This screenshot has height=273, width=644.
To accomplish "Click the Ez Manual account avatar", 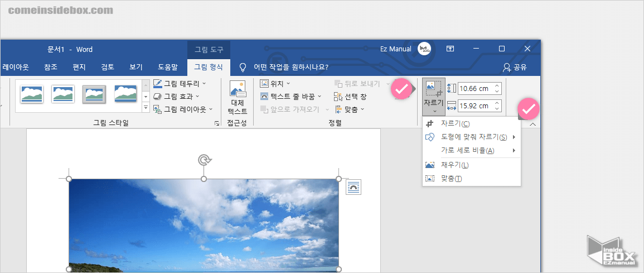I will pos(424,49).
